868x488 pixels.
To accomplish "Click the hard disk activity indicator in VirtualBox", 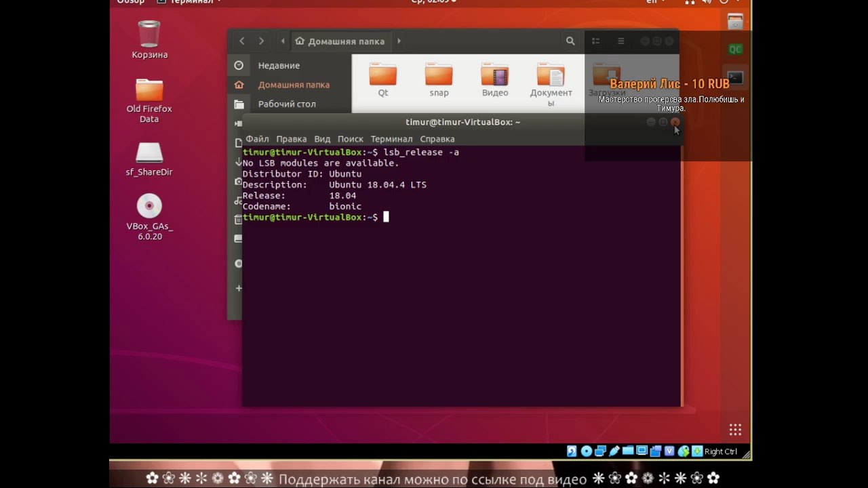I will tap(572, 451).
